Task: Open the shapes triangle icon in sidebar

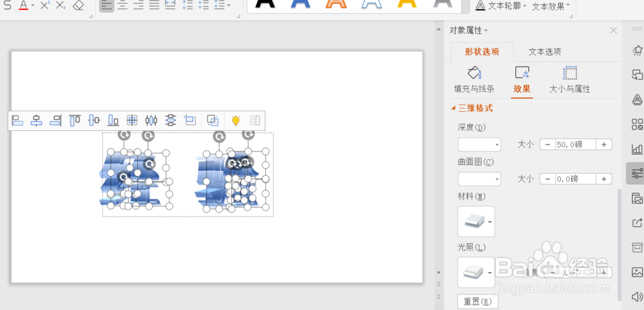Action: coord(637,99)
